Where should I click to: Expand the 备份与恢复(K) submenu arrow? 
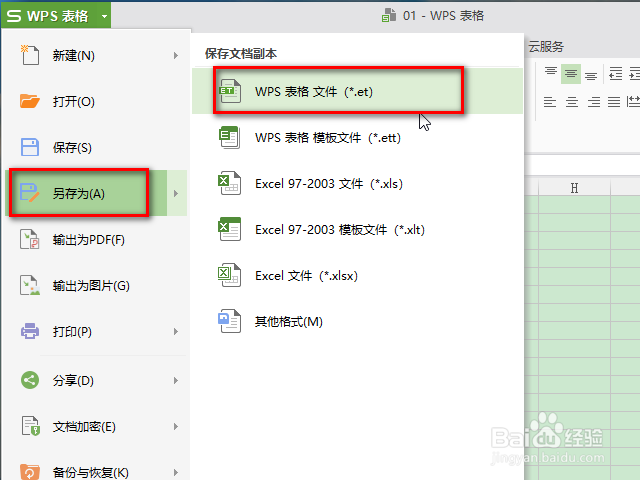tap(176, 472)
